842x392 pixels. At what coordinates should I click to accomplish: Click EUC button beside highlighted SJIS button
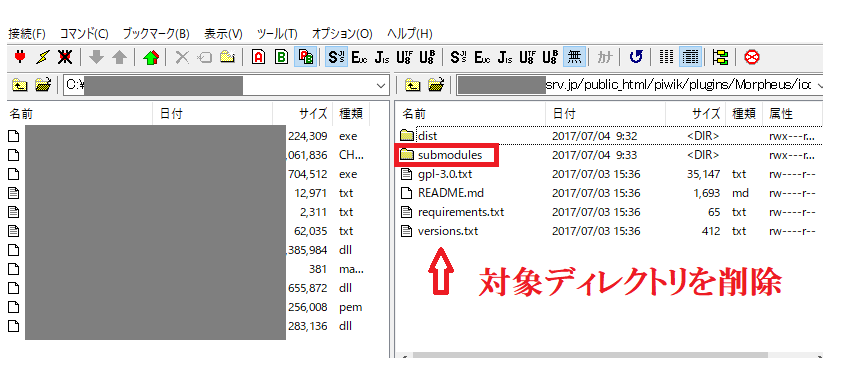coord(360,57)
